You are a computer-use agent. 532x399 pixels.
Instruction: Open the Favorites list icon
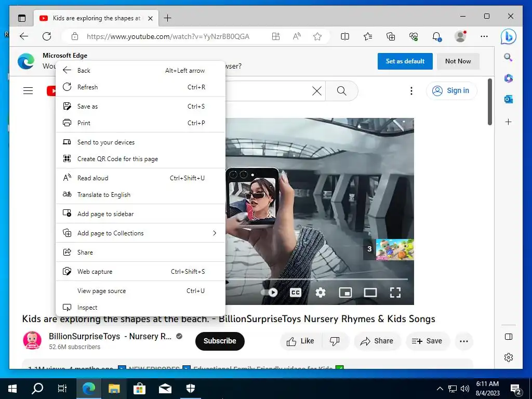[368, 36]
